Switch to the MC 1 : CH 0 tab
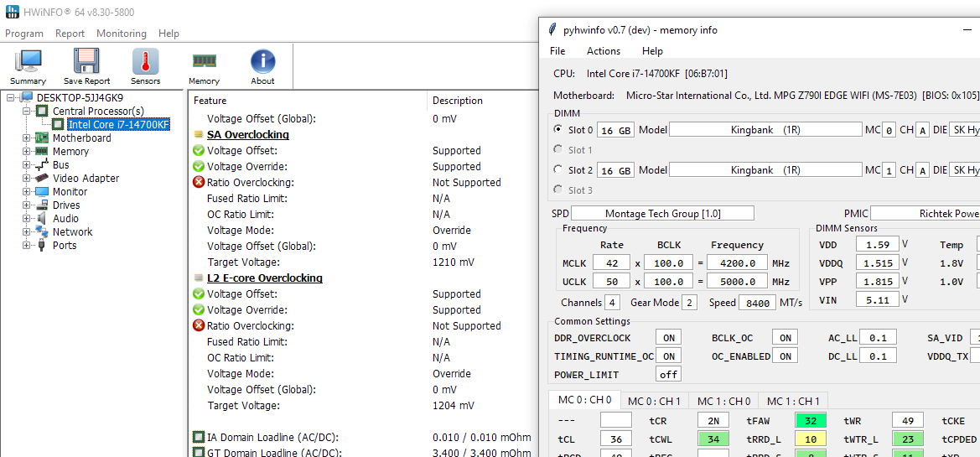Image resolution: width=980 pixels, height=457 pixels. 725,401
